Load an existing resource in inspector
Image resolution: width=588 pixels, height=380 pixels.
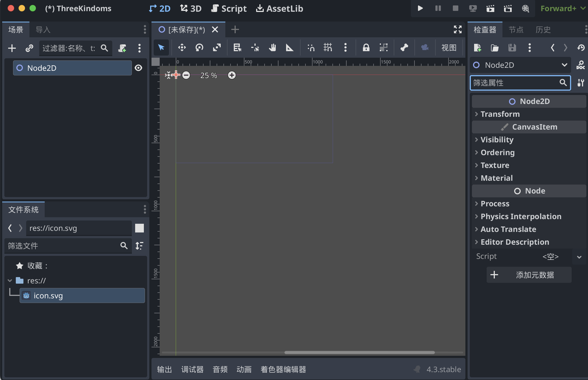(x=495, y=48)
